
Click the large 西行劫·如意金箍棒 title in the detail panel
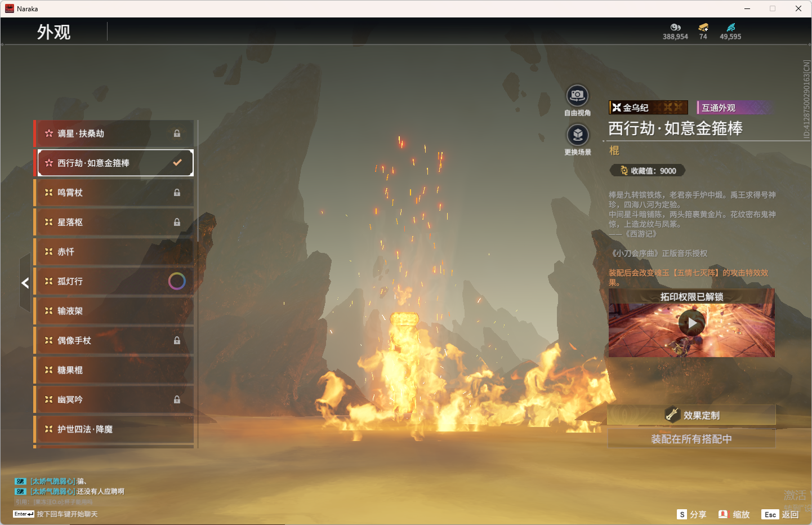click(676, 128)
